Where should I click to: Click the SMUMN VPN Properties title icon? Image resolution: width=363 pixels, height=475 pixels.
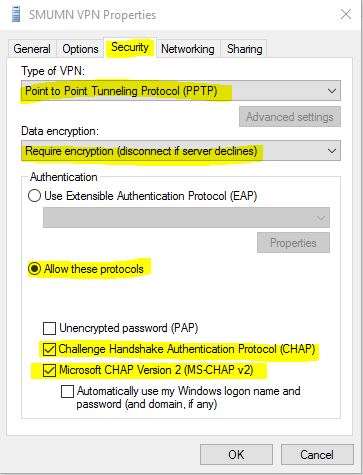[x=16, y=14]
